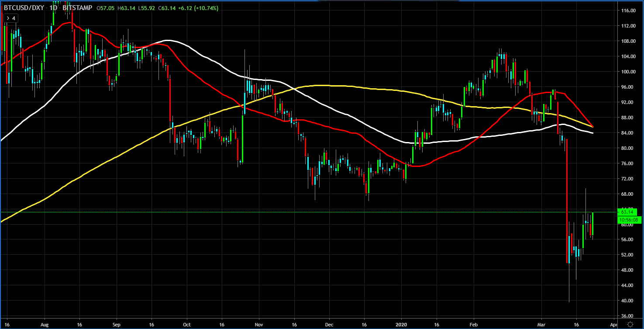Click the Aug label on the time axis
Screen dimensions: 644x329
tap(45, 325)
